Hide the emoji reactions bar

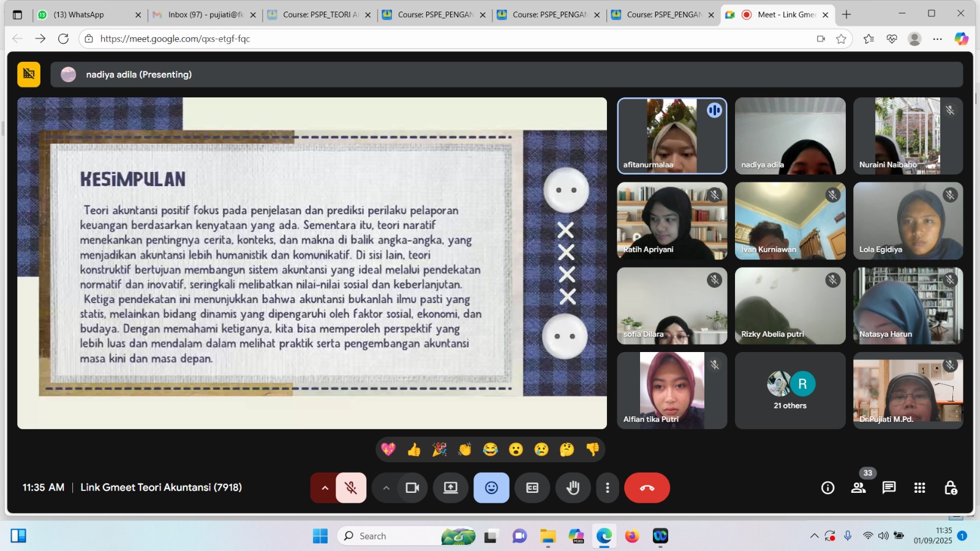pos(491,488)
